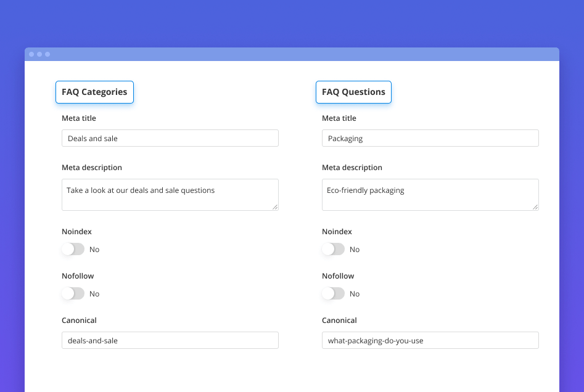Toggle Noindex switch under FAQ Categories
Image resolution: width=584 pixels, height=392 pixels.
tap(73, 249)
